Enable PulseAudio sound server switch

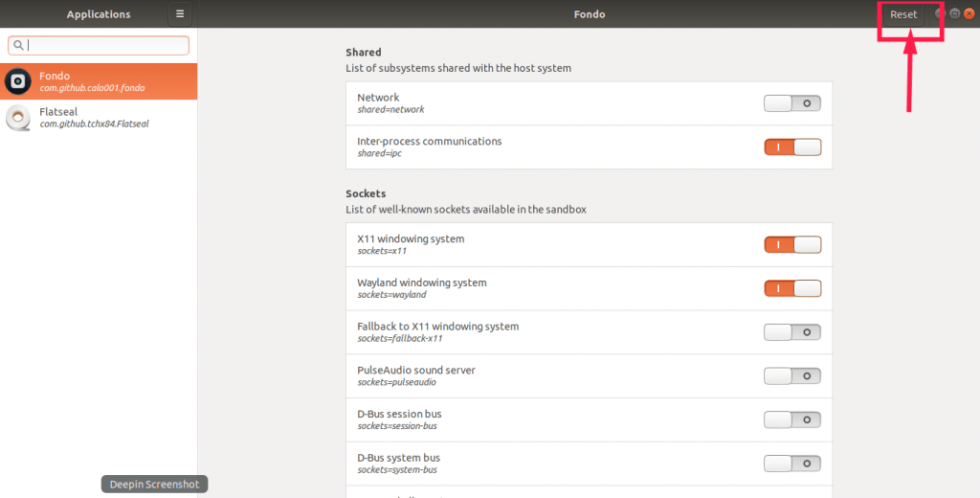(x=791, y=376)
